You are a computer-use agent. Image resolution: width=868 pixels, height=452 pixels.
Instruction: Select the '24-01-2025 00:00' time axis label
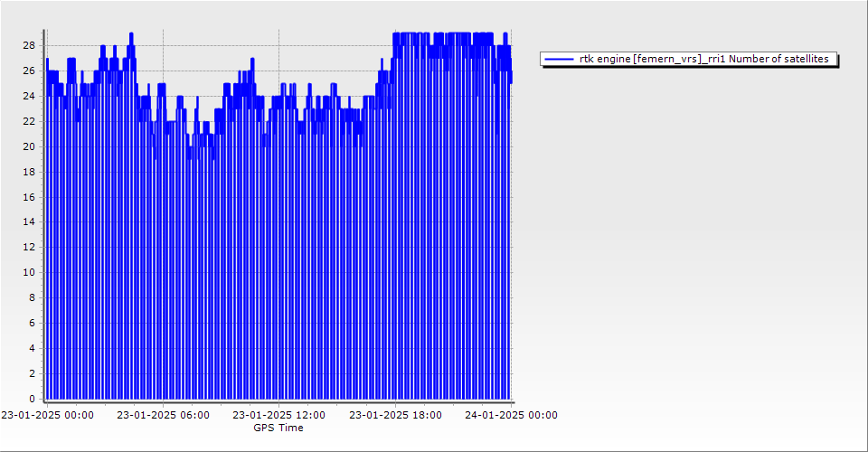[511, 415]
